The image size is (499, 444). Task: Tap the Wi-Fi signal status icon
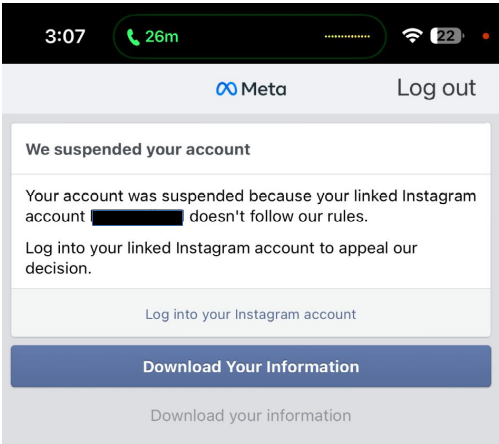tap(412, 36)
